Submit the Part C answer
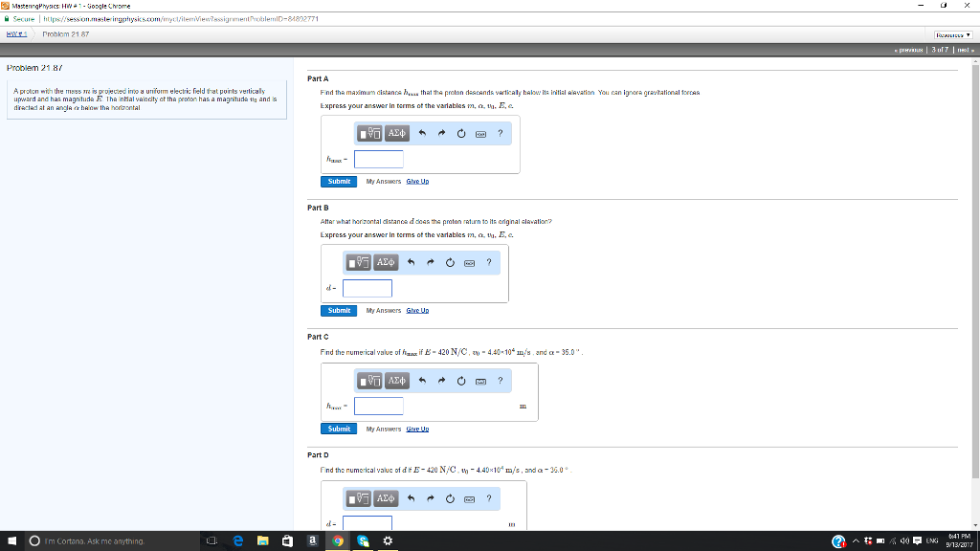 click(339, 429)
